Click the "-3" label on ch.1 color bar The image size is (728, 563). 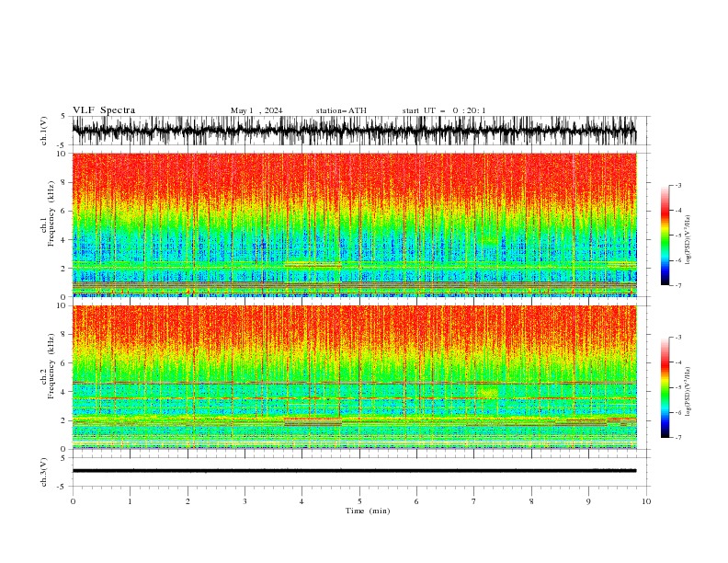[678, 185]
